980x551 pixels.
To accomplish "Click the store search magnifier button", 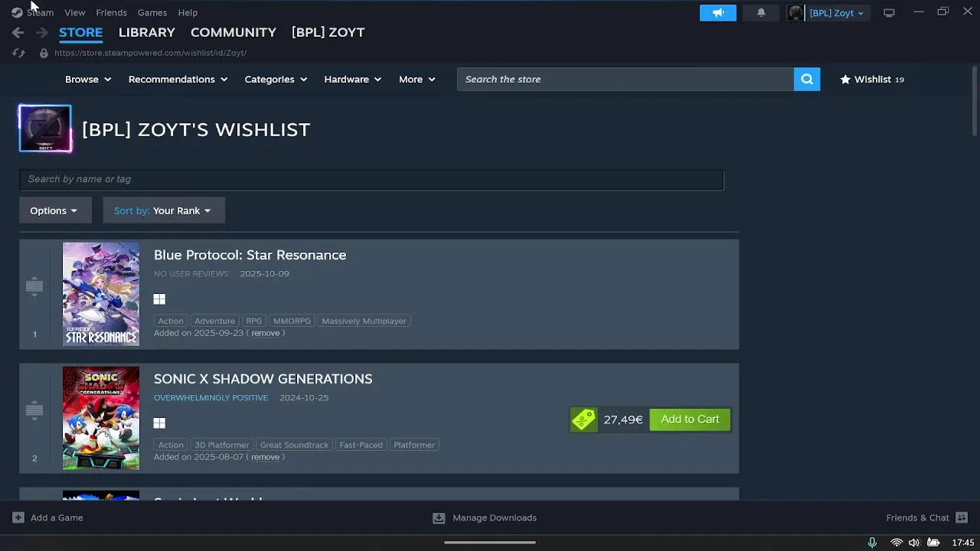I will [807, 79].
